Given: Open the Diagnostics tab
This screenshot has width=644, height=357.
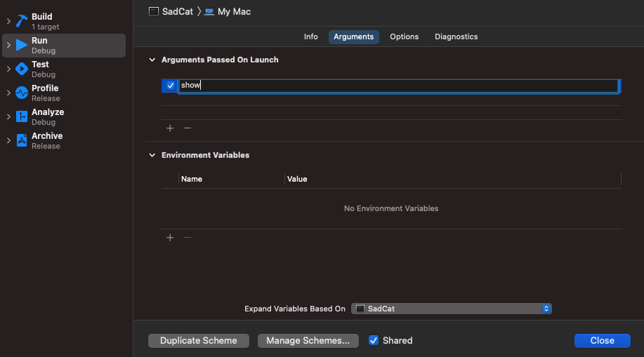Looking at the screenshot, I should coord(456,37).
